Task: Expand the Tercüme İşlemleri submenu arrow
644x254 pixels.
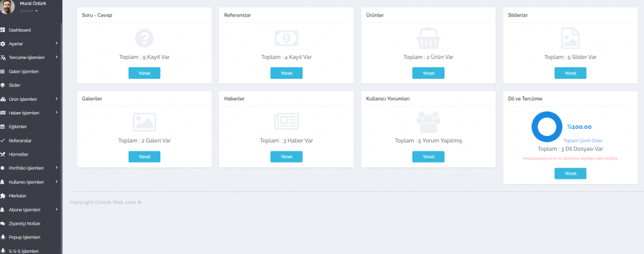Action: pyautogui.click(x=57, y=58)
